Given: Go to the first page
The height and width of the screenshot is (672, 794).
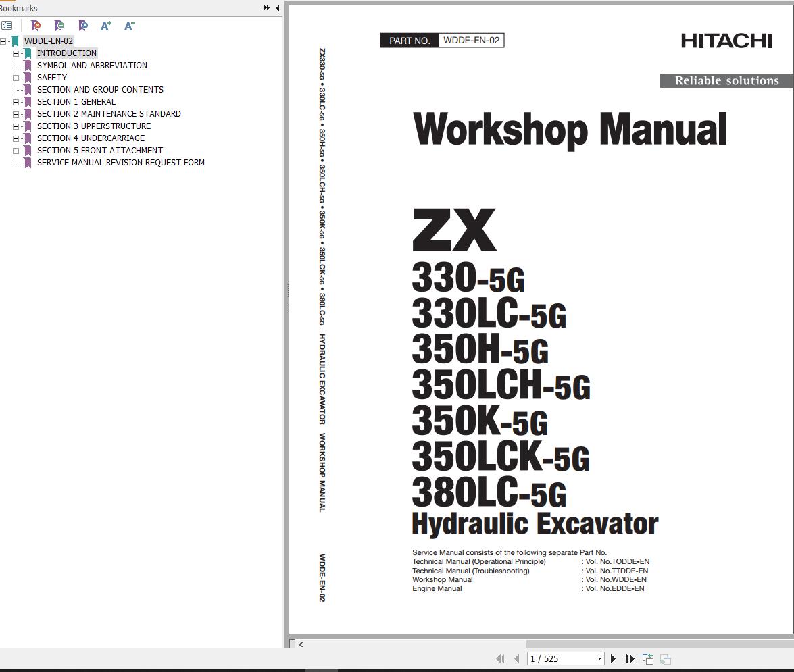Looking at the screenshot, I should pos(500,659).
